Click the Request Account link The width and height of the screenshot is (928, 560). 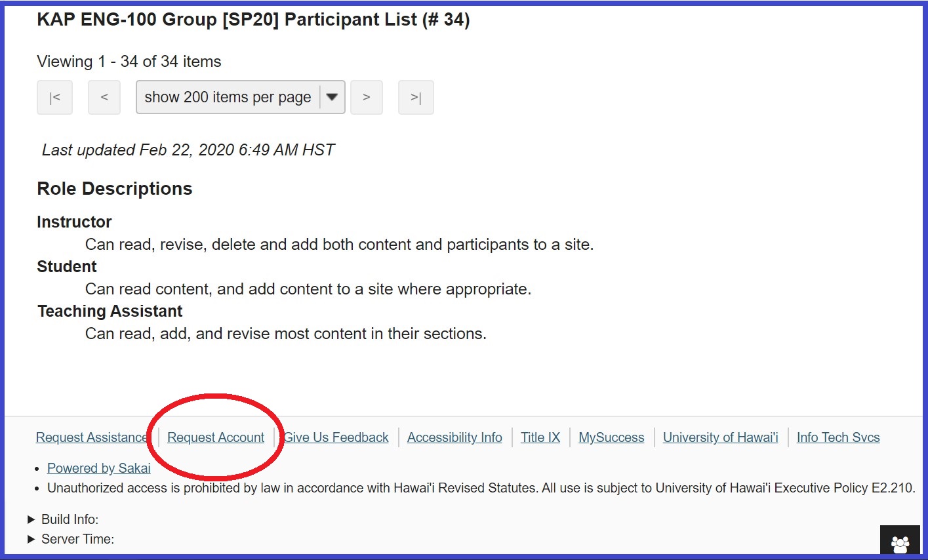click(216, 437)
